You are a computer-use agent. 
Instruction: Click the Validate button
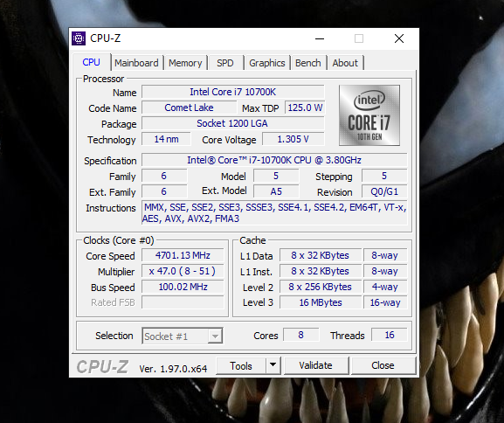(316, 365)
